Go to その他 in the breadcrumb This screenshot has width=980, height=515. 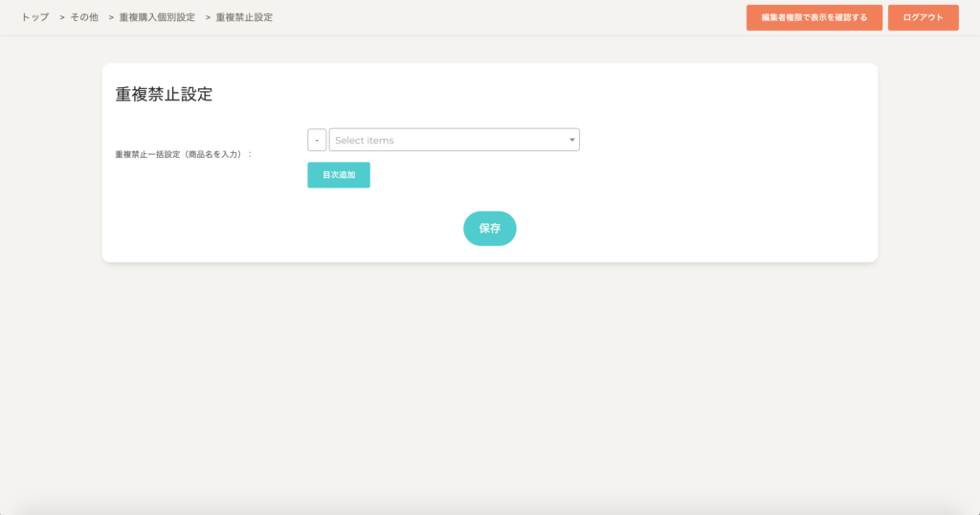pyautogui.click(x=84, y=17)
